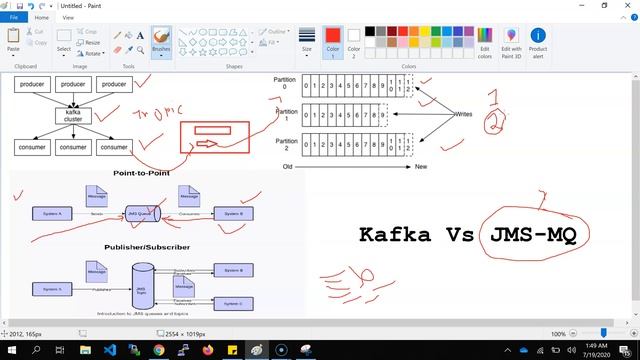The image size is (640, 360).
Task: Switch to the View ribbon tab
Action: pos(68,18)
